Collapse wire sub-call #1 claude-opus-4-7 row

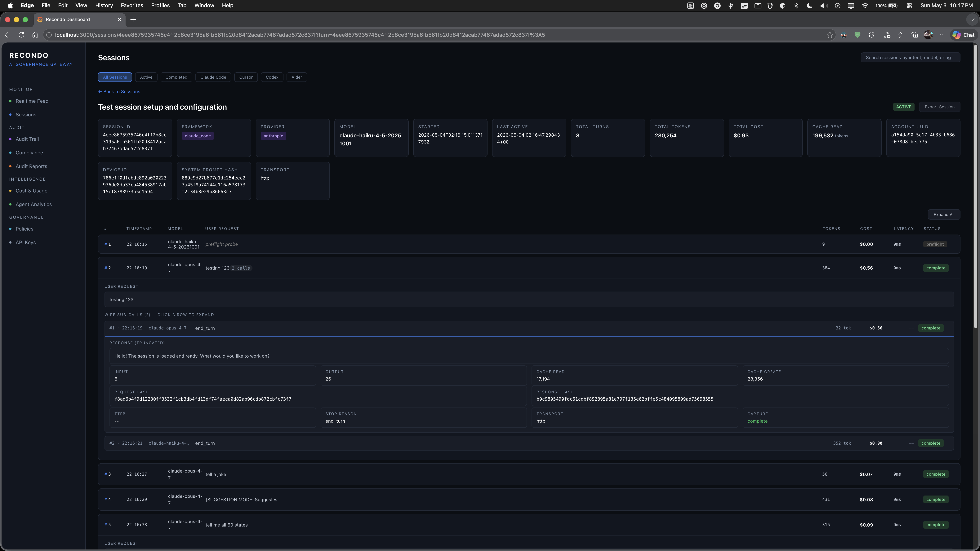tap(529, 328)
